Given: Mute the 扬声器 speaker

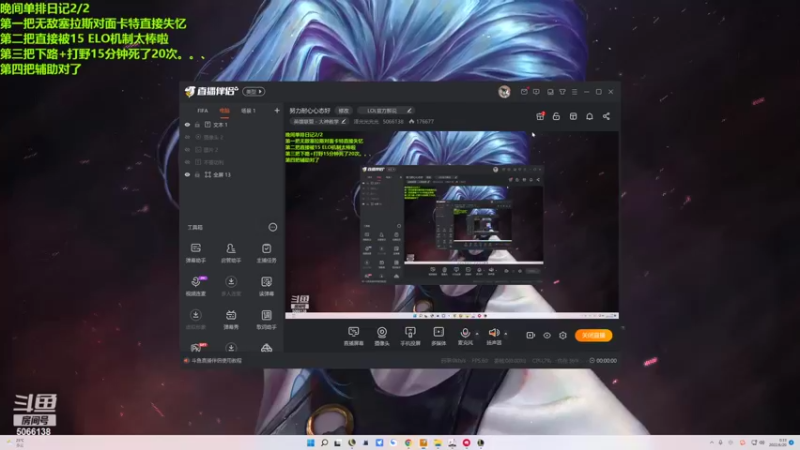Looking at the screenshot, I should (x=493, y=336).
